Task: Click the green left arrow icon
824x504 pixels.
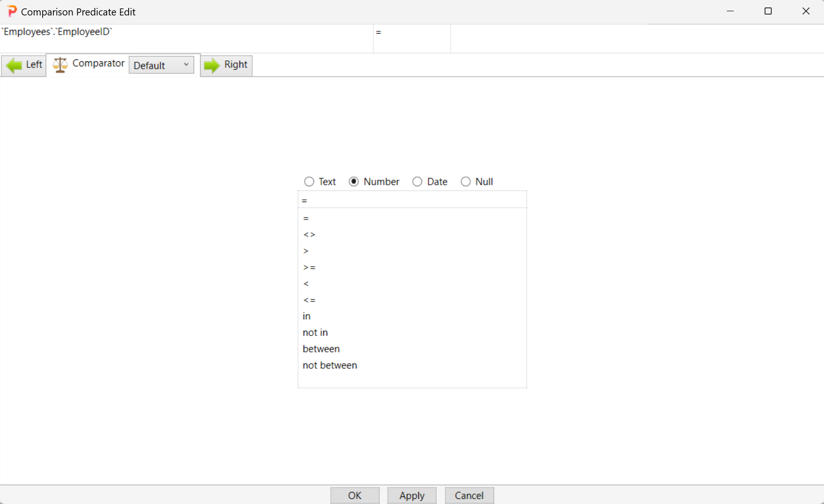Action: click(x=14, y=65)
